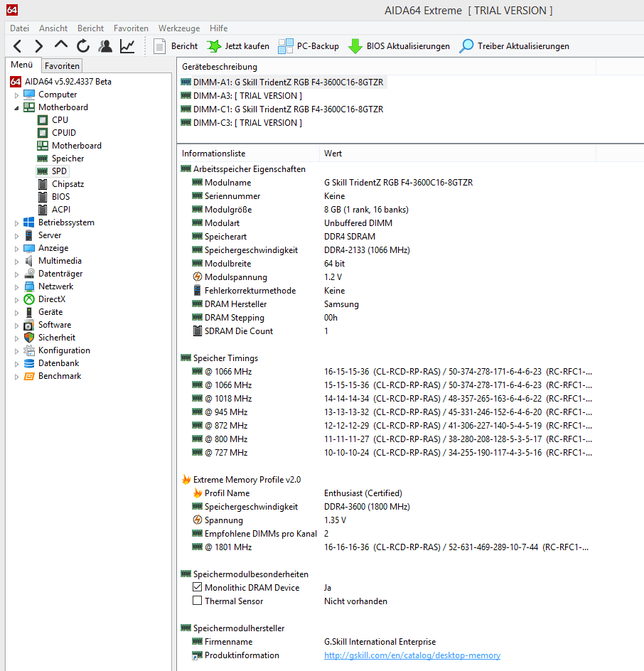
Task: Select the Modulname row
Action: click(333, 183)
